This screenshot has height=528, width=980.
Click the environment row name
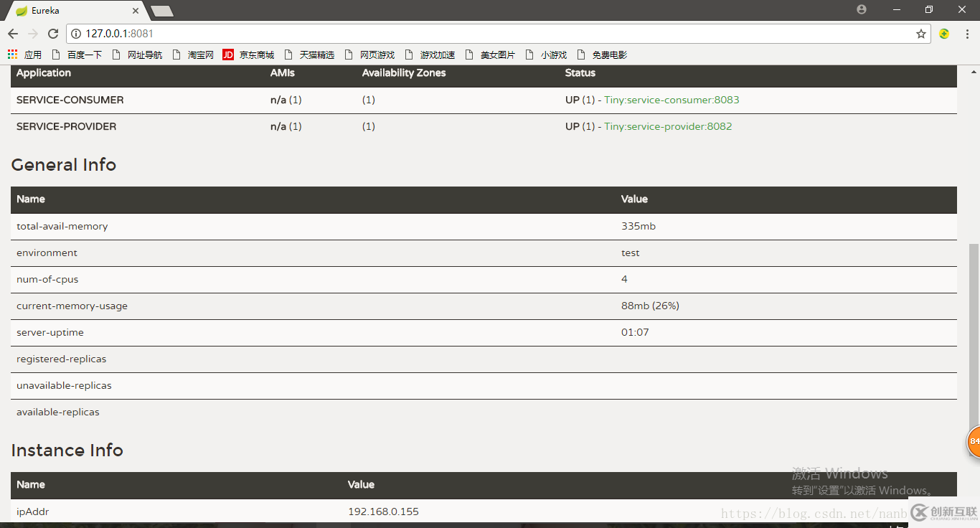47,253
